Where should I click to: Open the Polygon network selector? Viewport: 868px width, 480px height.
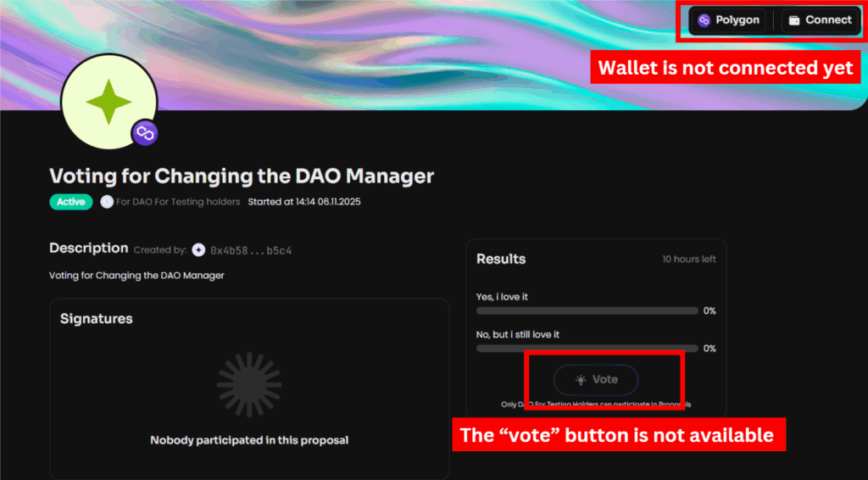click(x=728, y=20)
